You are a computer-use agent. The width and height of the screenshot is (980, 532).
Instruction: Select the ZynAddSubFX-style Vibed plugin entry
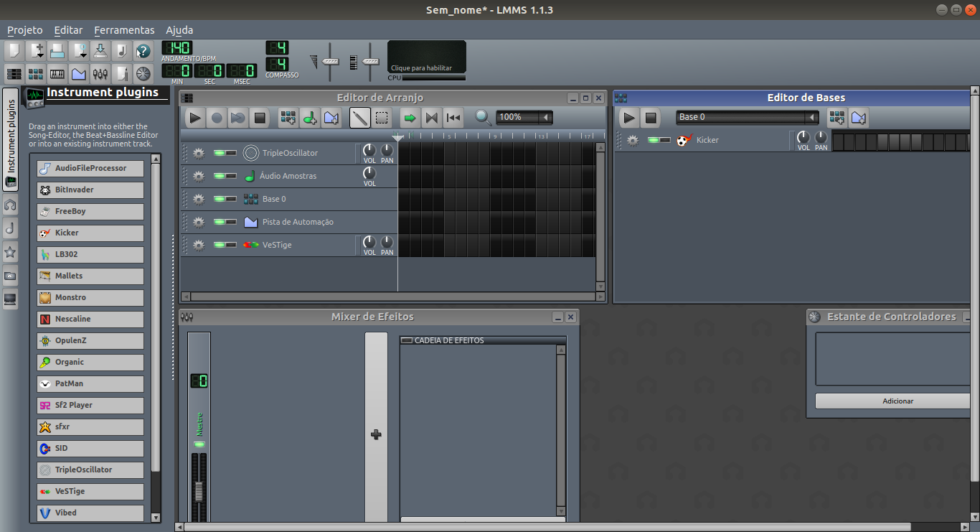[90, 513]
